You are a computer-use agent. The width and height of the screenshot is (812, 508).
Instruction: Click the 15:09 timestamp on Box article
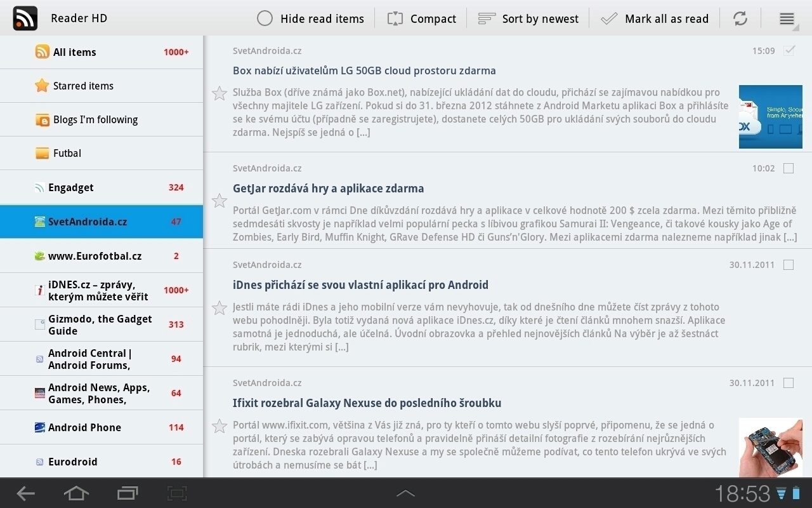pos(764,51)
